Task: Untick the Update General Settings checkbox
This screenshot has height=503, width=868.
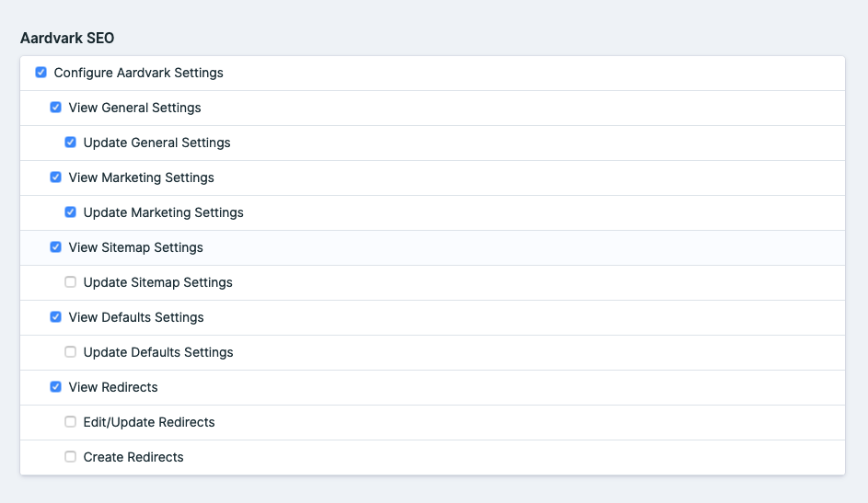Action: 70,143
